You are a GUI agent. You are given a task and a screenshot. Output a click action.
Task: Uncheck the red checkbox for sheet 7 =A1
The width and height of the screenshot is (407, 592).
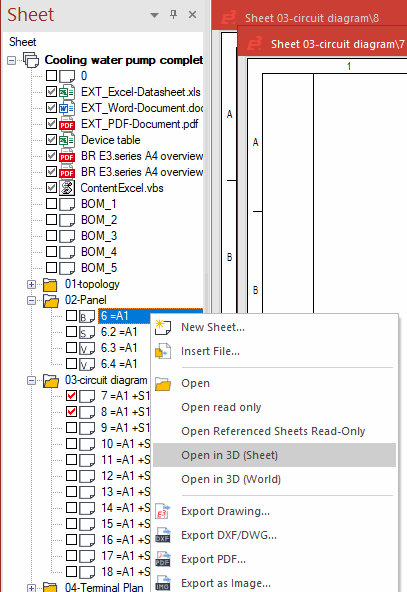tap(71, 396)
